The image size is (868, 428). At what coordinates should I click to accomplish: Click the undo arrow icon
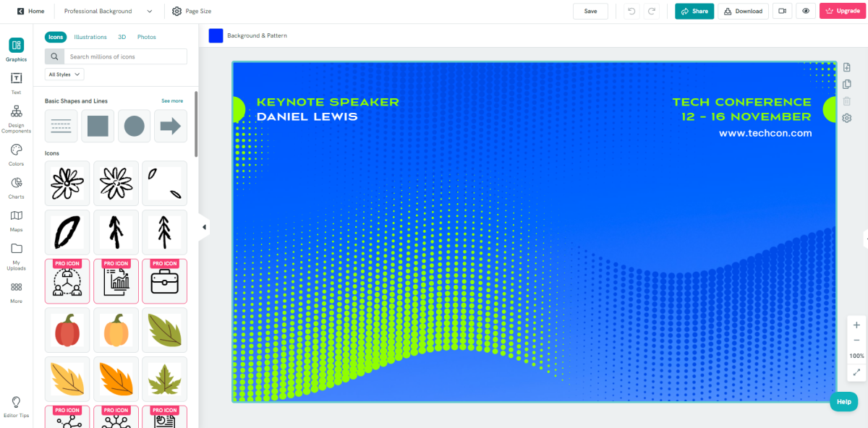point(631,11)
